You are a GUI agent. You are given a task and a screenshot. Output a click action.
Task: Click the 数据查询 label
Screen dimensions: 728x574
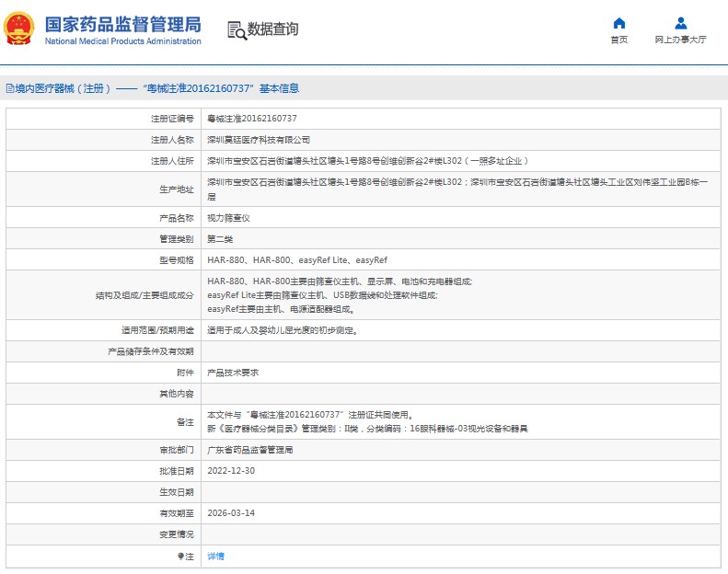272,29
